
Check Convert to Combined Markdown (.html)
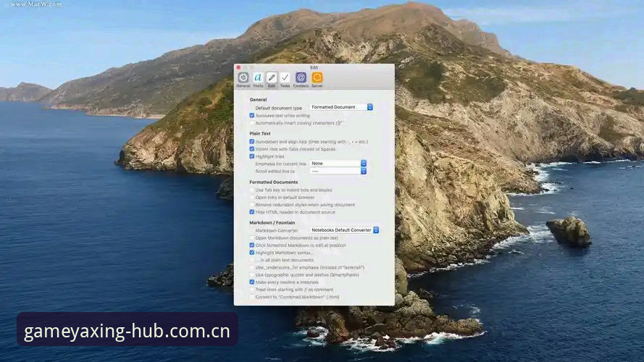click(252, 297)
